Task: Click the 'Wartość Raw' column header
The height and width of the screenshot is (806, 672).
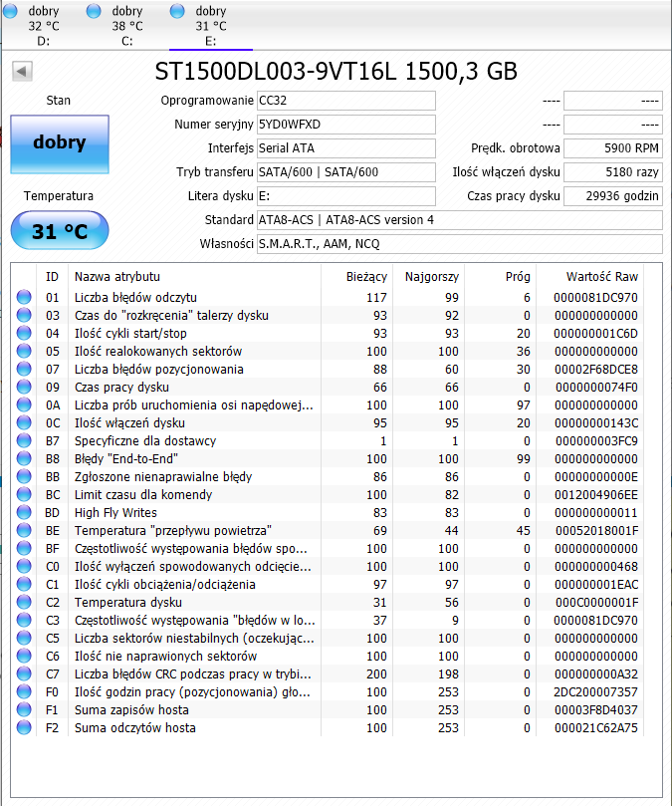Action: pyautogui.click(x=589, y=277)
